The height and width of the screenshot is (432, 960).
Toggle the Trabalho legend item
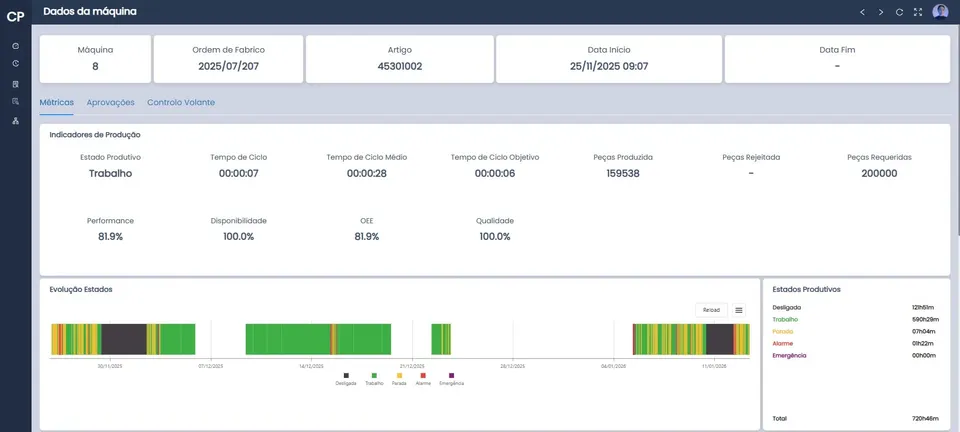374,379
